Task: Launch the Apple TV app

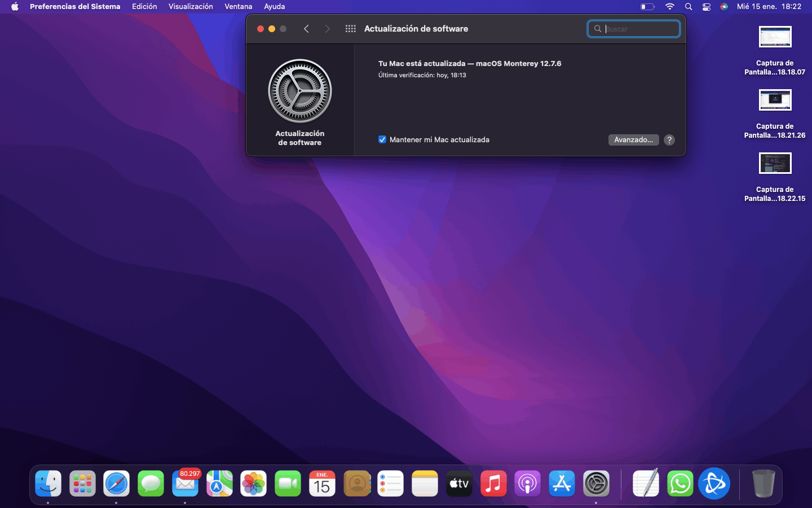Action: tap(459, 484)
